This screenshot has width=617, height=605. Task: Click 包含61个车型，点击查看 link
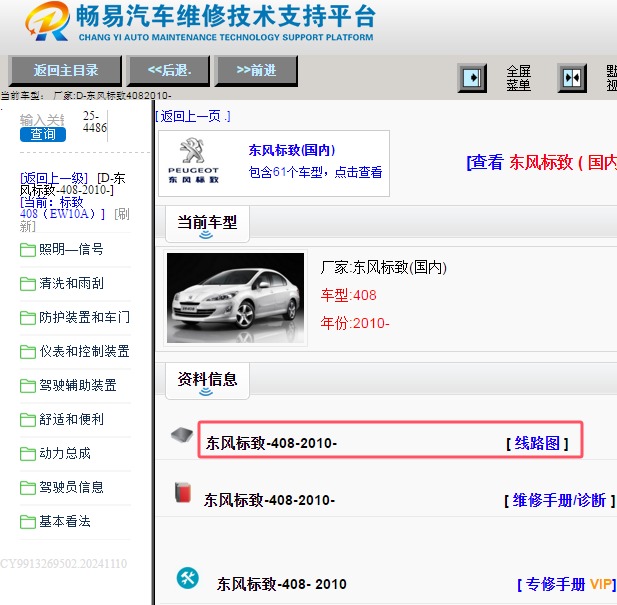(x=315, y=172)
